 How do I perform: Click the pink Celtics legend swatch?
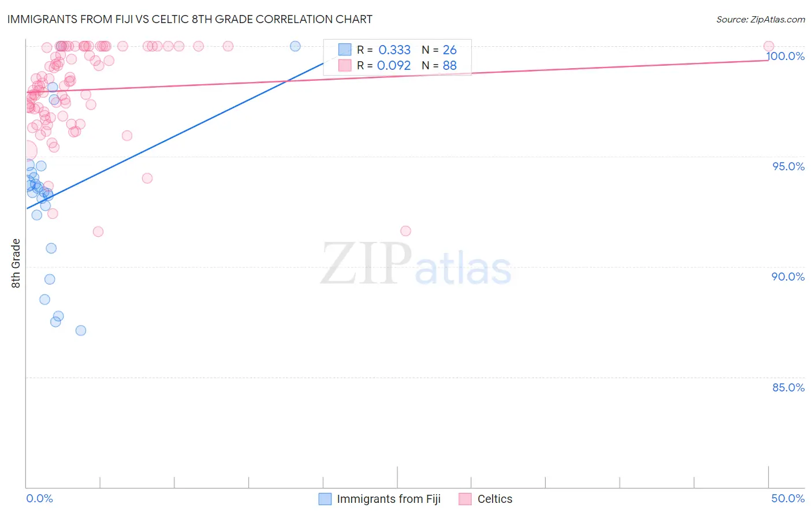coord(465,499)
